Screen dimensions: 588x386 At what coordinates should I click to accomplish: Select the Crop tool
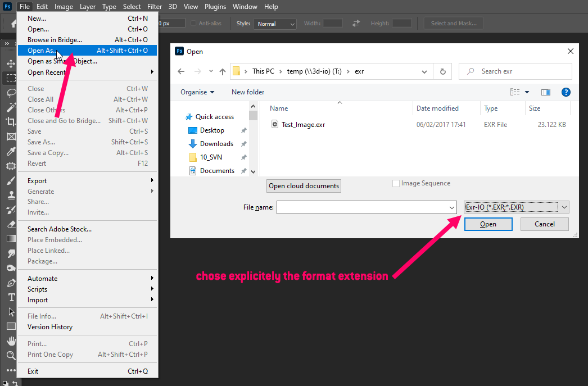[11, 122]
